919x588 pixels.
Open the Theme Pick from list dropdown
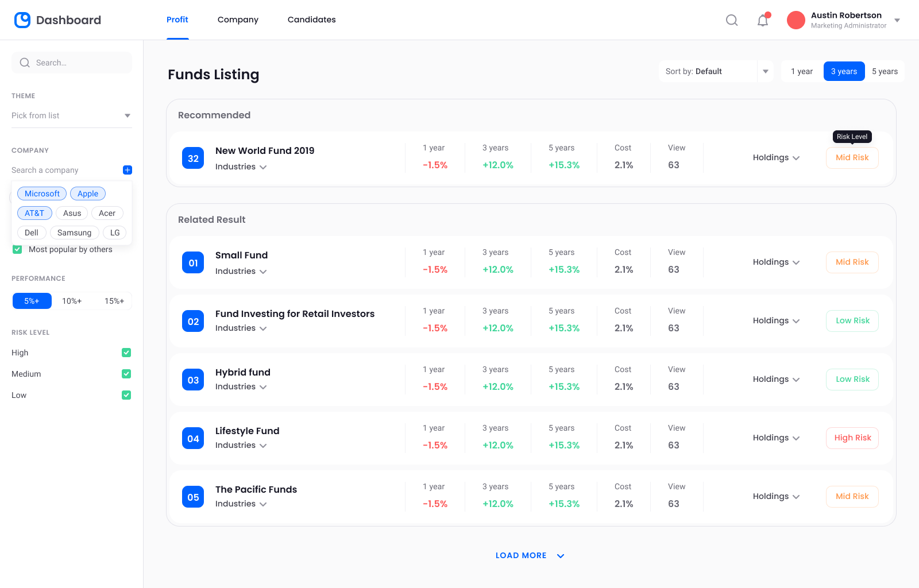point(71,115)
